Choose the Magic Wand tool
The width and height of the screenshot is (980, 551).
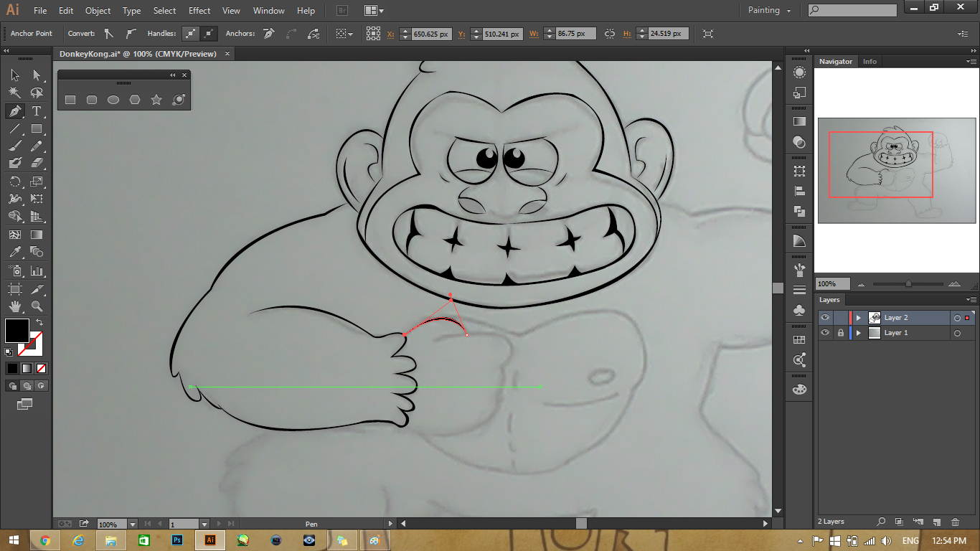pyautogui.click(x=15, y=93)
